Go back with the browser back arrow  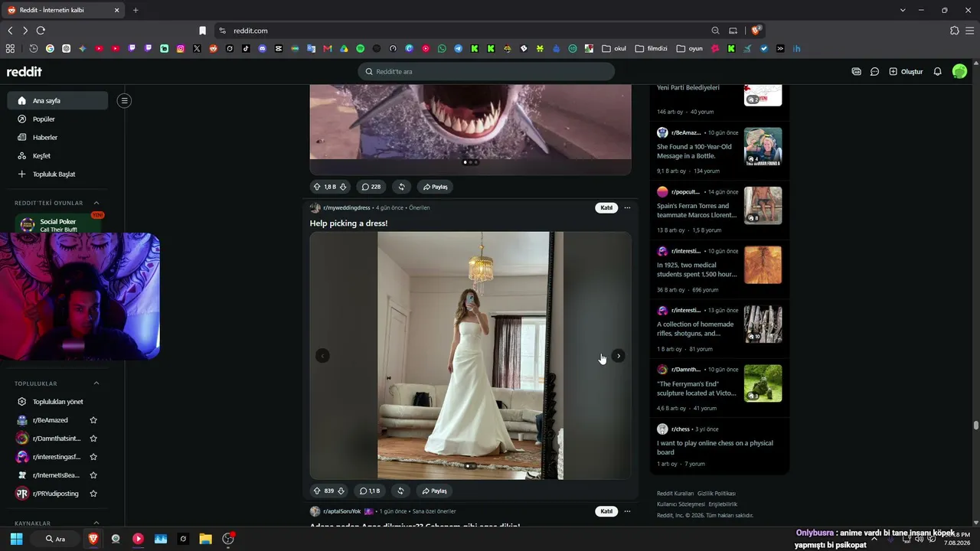tap(10, 31)
